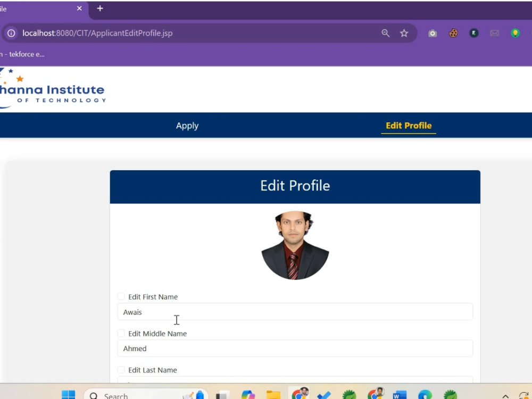532x399 pixels.
Task: Click the Middle Name field containing Ahmed
Action: click(295, 348)
